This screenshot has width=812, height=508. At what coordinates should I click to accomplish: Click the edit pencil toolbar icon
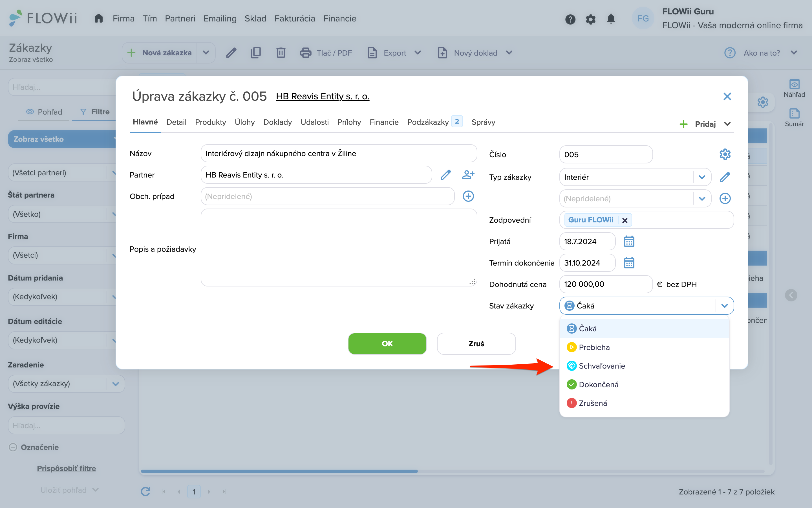(231, 53)
